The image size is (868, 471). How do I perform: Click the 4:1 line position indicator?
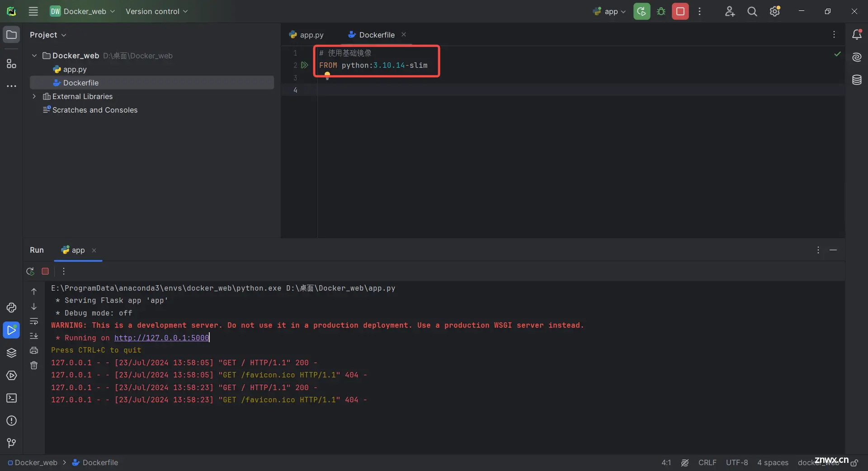click(x=666, y=462)
